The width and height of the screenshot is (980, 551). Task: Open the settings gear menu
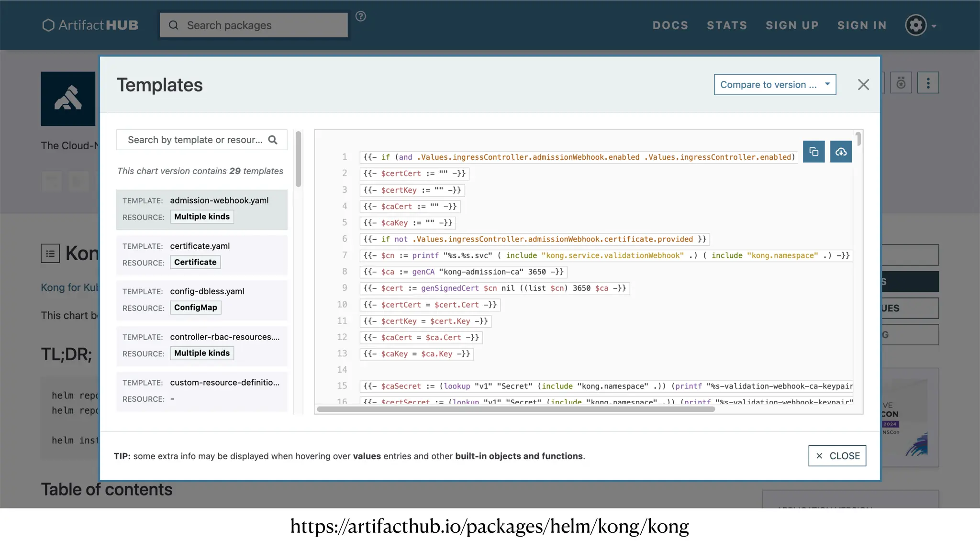click(x=920, y=25)
